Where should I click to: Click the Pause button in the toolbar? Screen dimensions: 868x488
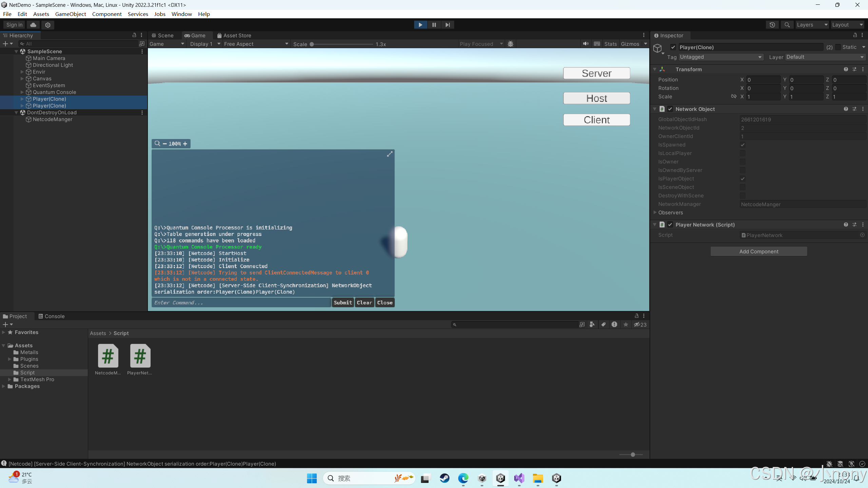point(434,24)
